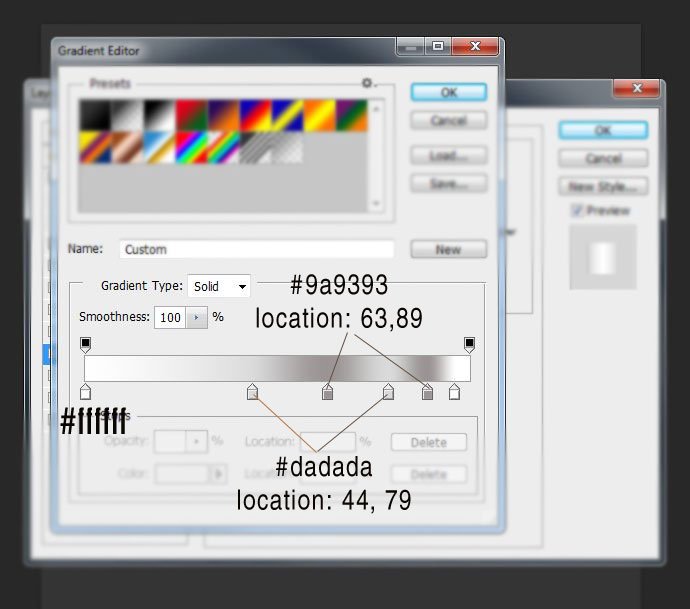Click the style preview thumbnail in Layer Style
Screen dimensions: 690x609
point(602,257)
